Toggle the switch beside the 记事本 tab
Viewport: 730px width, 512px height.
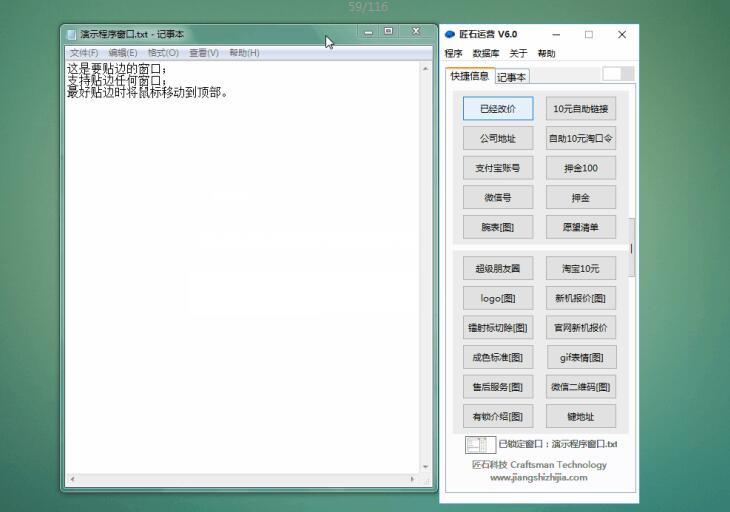(618, 74)
